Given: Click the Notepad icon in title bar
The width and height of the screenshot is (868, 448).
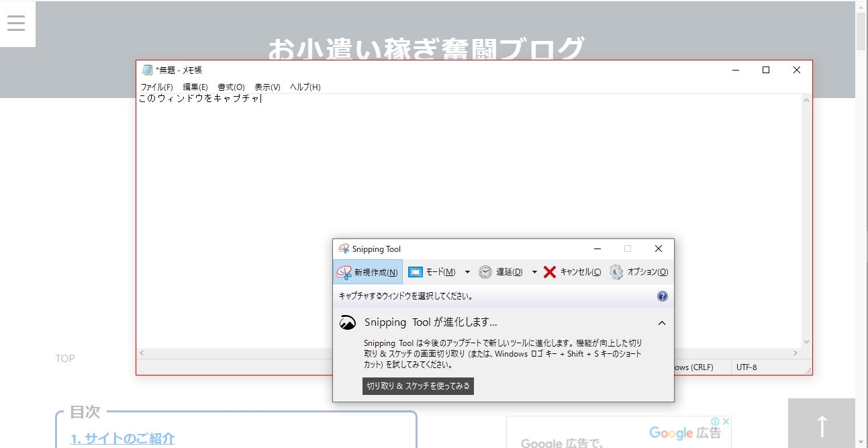Looking at the screenshot, I should tap(147, 70).
